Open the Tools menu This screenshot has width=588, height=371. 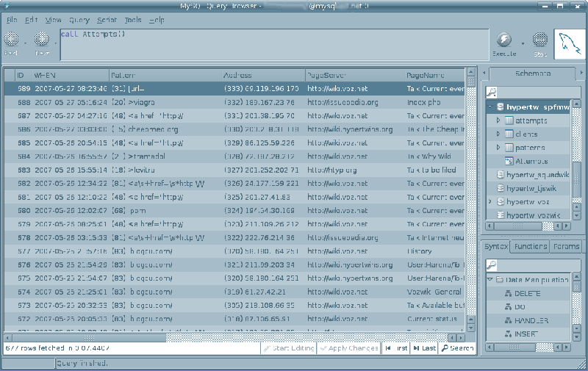(133, 20)
